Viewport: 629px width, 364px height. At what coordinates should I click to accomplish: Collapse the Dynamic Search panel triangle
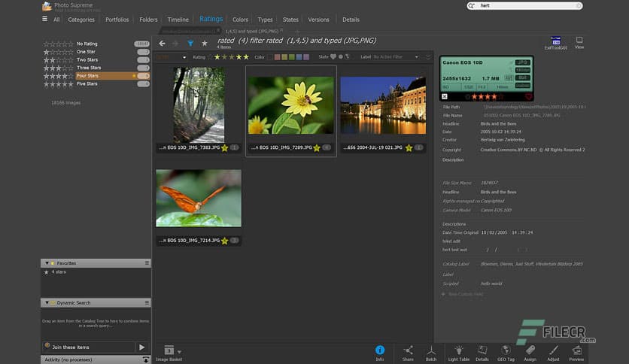pyautogui.click(x=47, y=302)
